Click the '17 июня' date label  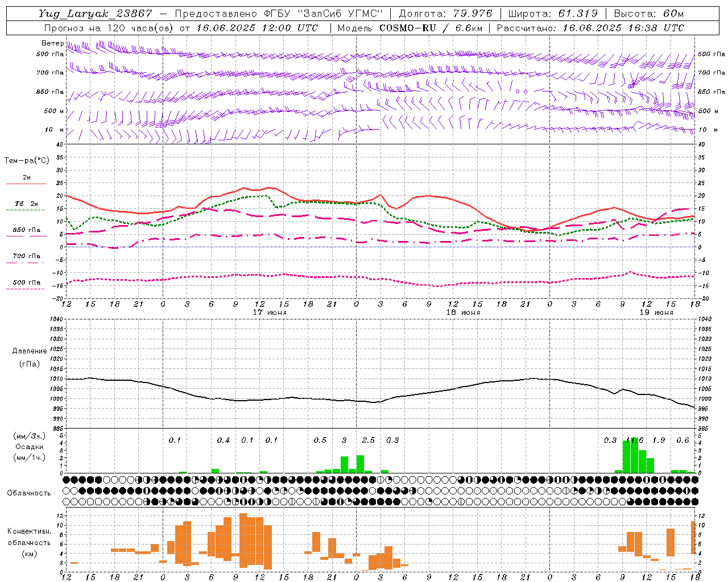[270, 313]
